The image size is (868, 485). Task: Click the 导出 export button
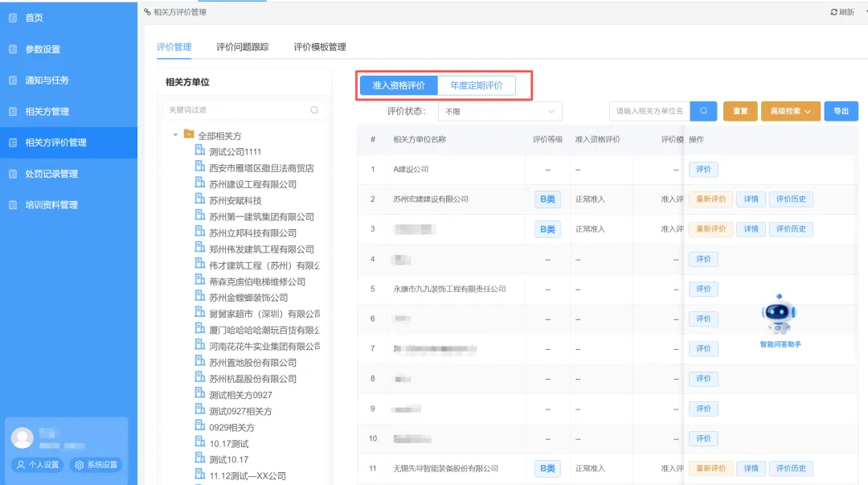(x=841, y=111)
